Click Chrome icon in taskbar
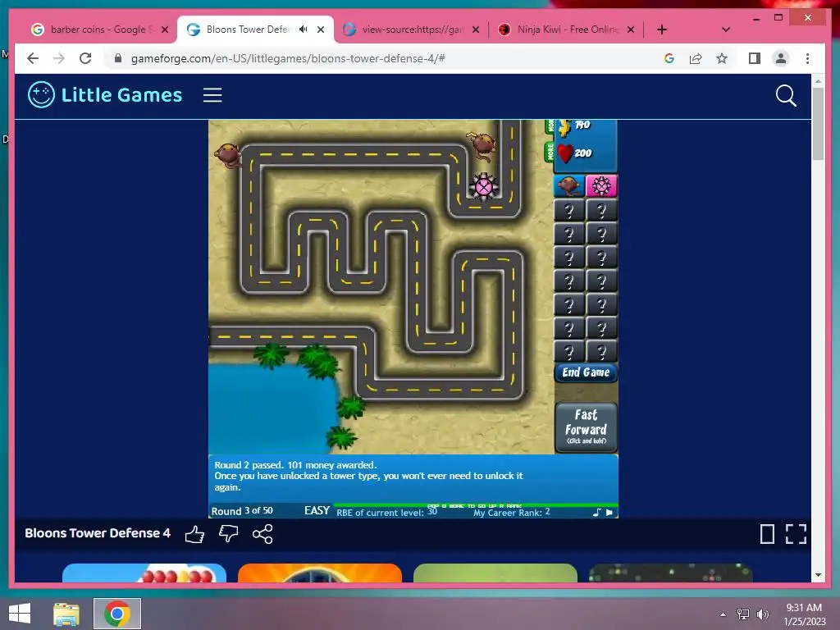 point(117,614)
